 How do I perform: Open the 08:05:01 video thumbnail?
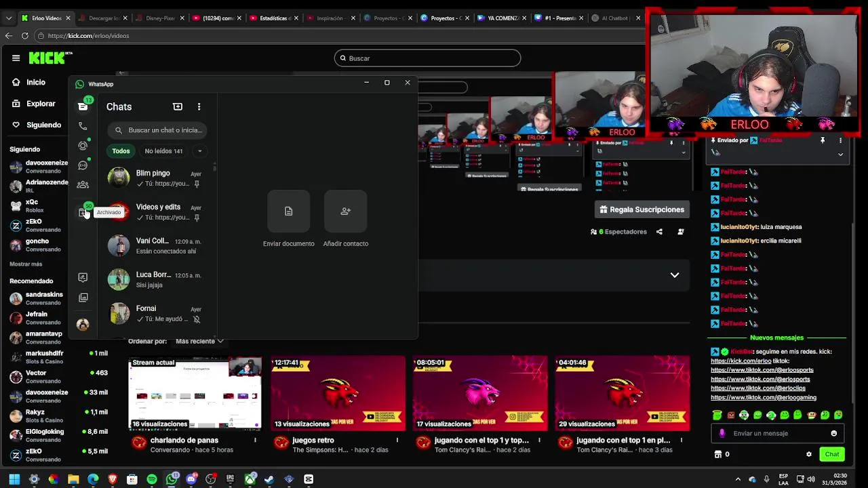pos(480,394)
